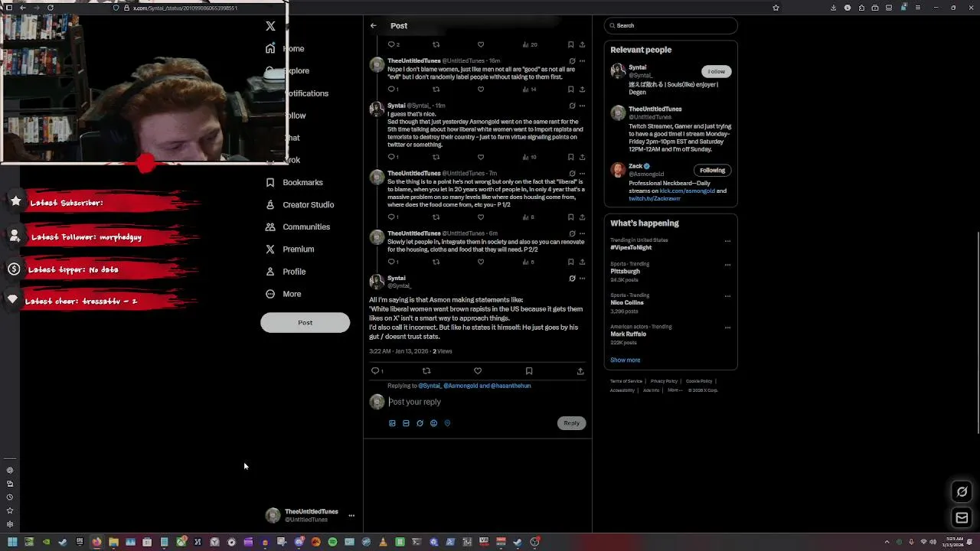Insert emoji in reply composer
Screen dimensions: 980x551
pos(433,423)
